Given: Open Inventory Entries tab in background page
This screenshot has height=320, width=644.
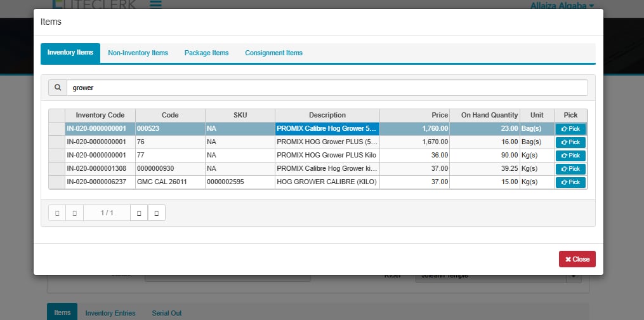Looking at the screenshot, I should pos(110,313).
